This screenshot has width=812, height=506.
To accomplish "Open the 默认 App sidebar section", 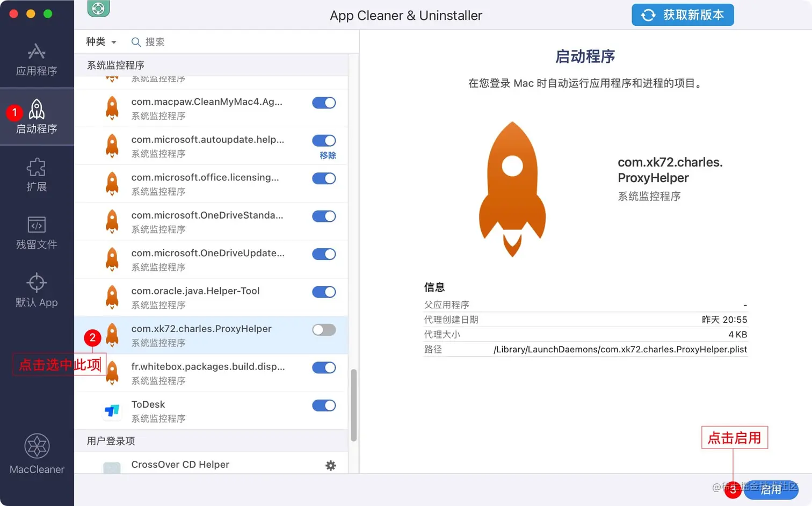I will pos(37,291).
